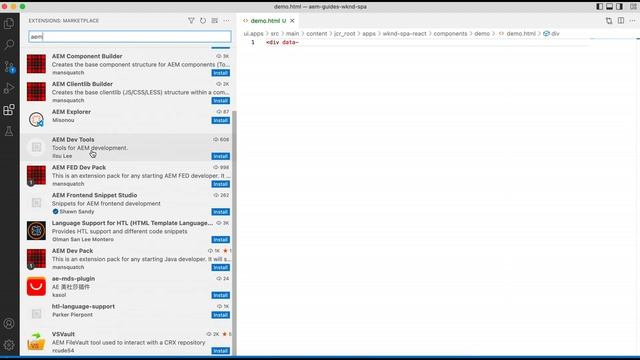Select demo folder in breadcrumb path
The image size is (640, 360).
[482, 34]
